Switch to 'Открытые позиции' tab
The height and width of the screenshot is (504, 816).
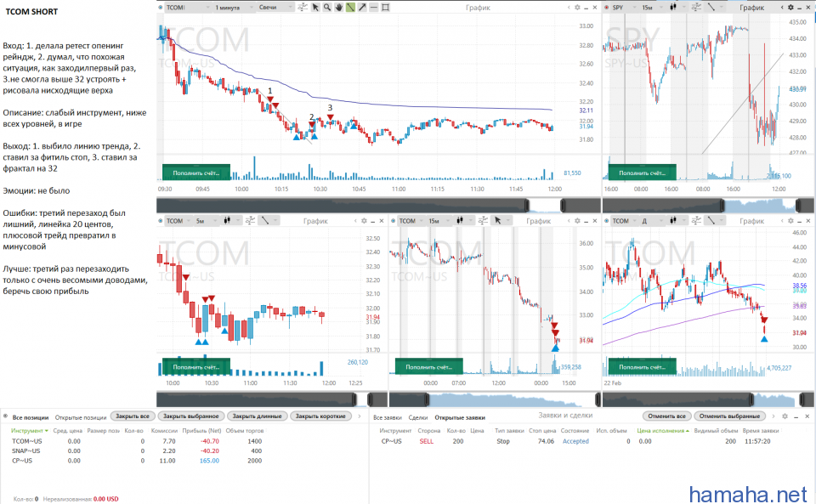[80, 416]
